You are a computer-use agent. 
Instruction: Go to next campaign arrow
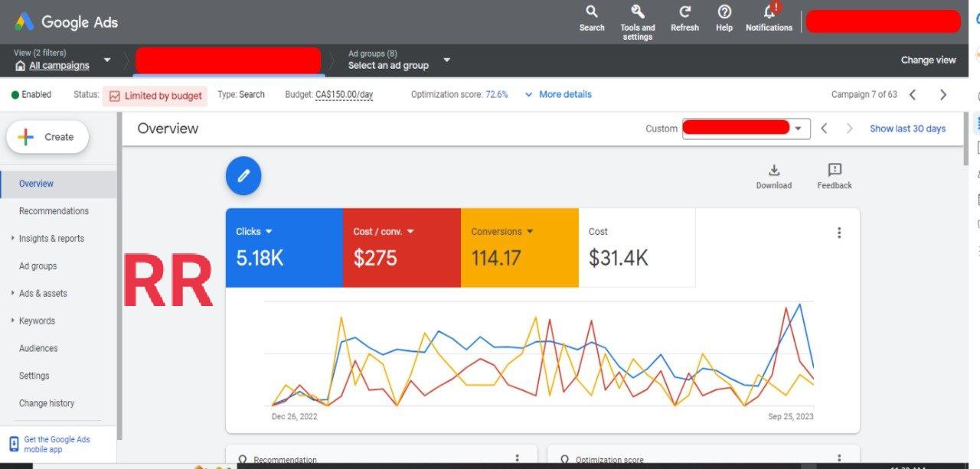pyautogui.click(x=943, y=95)
